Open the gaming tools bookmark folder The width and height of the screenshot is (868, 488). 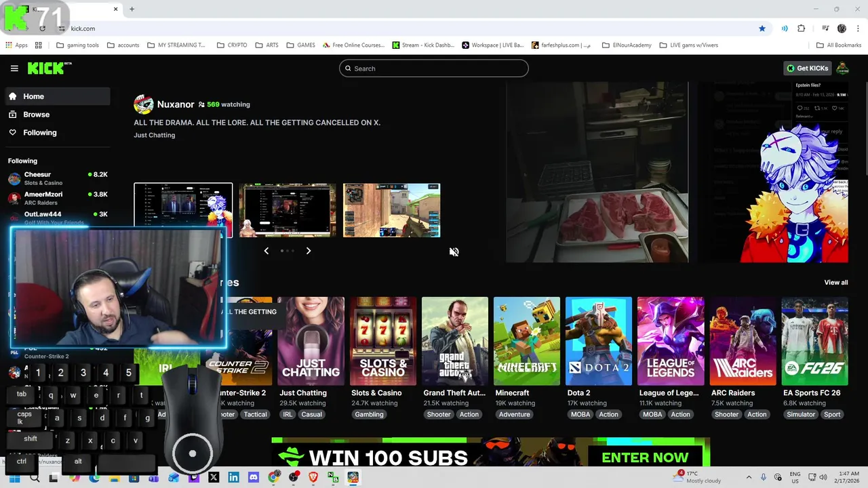click(x=77, y=45)
